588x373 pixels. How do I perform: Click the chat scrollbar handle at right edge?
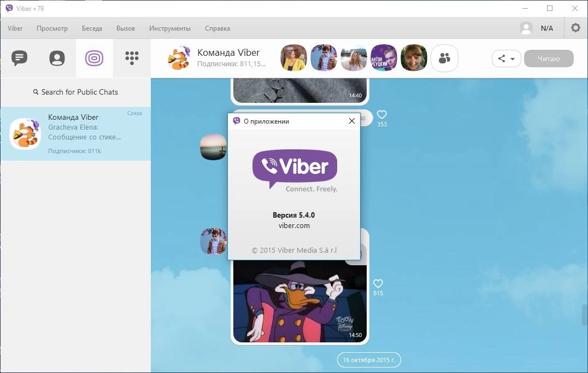click(x=585, y=315)
